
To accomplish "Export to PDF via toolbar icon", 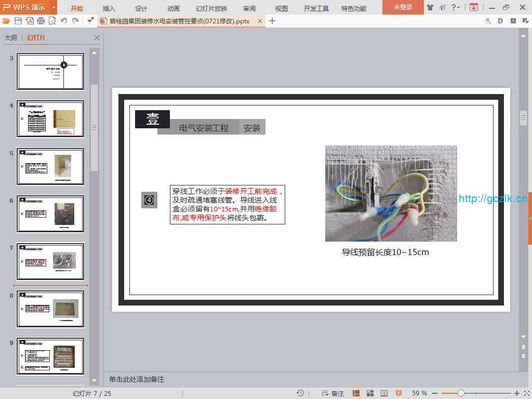I will point(30,21).
